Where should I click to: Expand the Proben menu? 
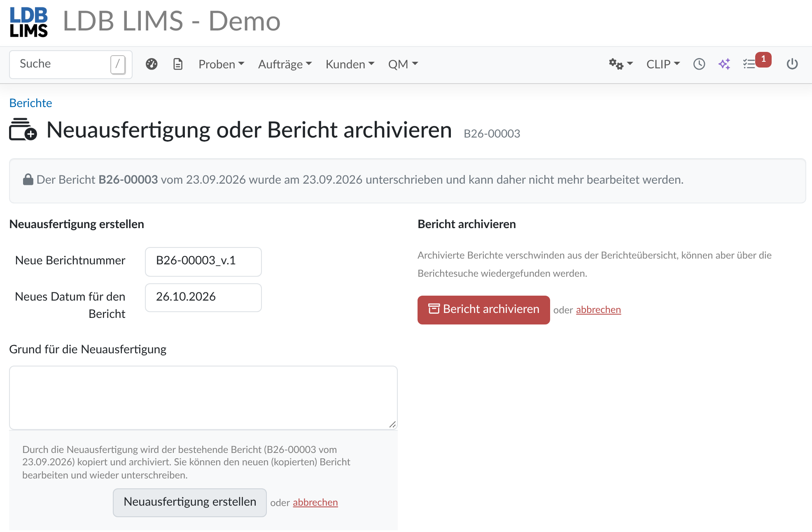pos(222,64)
